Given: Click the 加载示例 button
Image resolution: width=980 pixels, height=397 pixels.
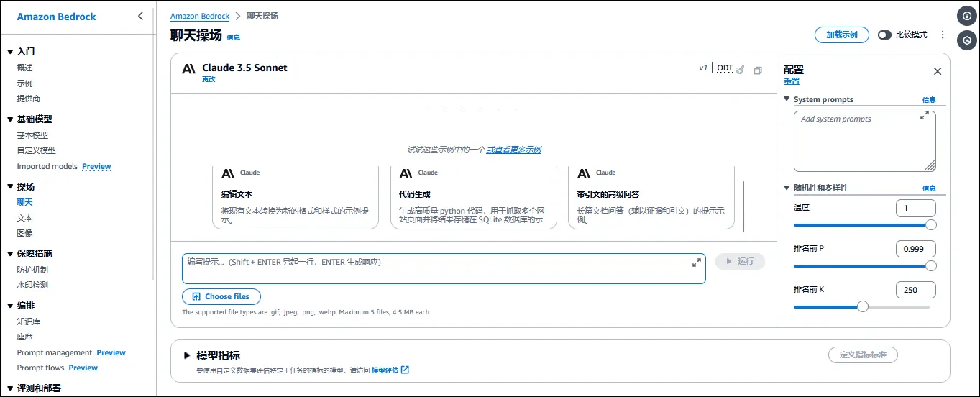Looking at the screenshot, I should coord(841,35).
